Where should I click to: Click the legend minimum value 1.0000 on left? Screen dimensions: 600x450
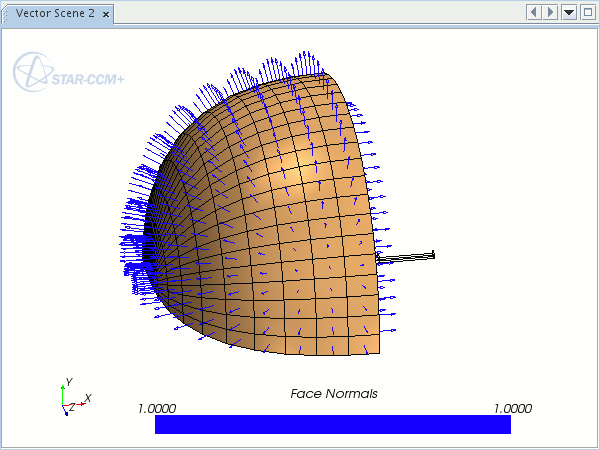156,408
